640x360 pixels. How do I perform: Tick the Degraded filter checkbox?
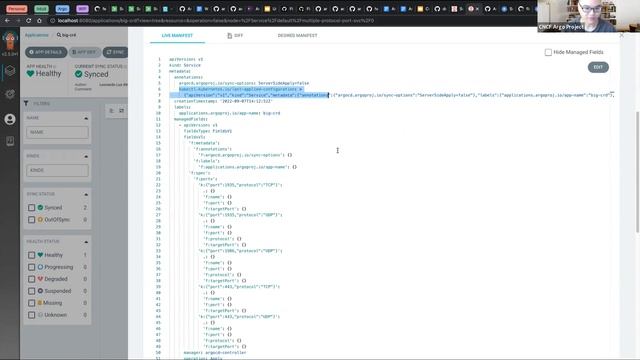tap(31, 279)
